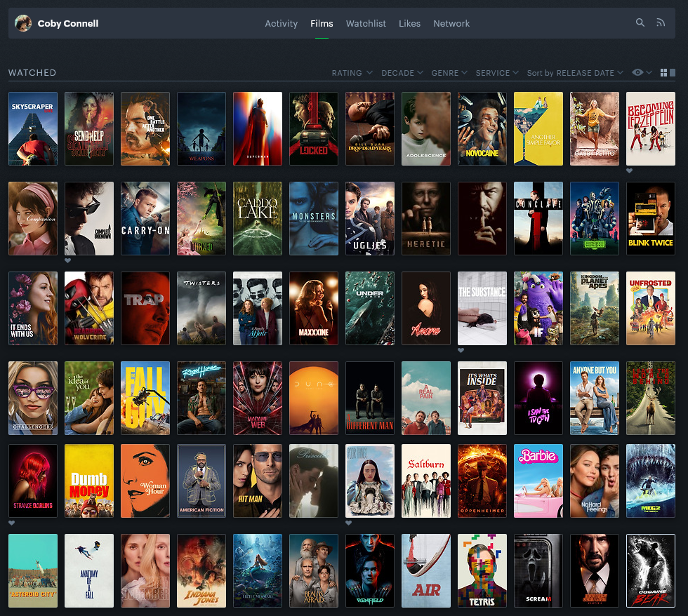Image resolution: width=688 pixels, height=616 pixels.
Task: Open The Substance poster
Action: pyautogui.click(x=482, y=308)
